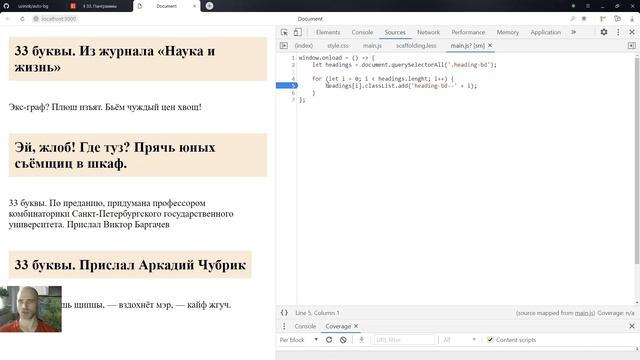640x360 pixels.
Task: Toggle the breakpoint on line 5
Action: (287, 85)
